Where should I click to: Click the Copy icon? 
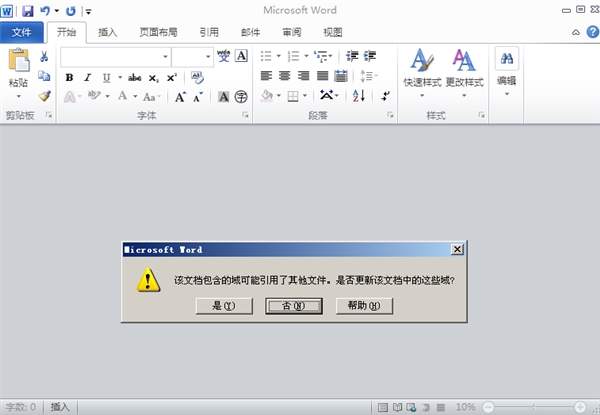[x=44, y=76]
